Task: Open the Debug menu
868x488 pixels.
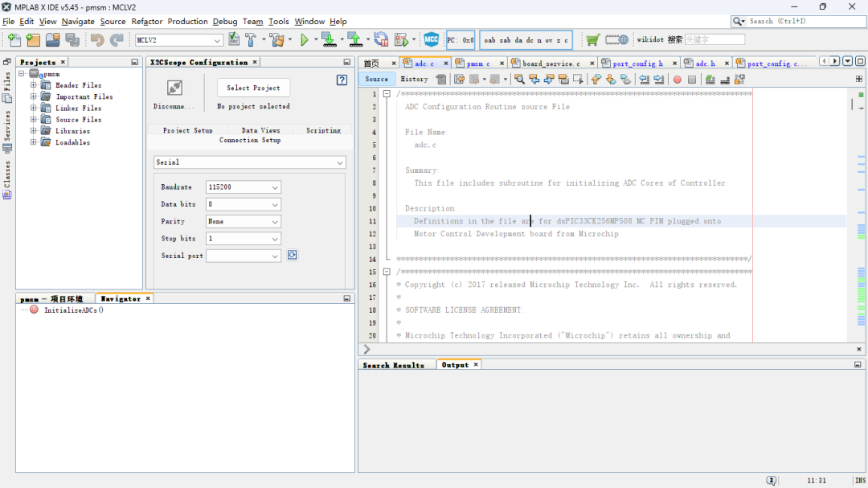Action: 225,21
